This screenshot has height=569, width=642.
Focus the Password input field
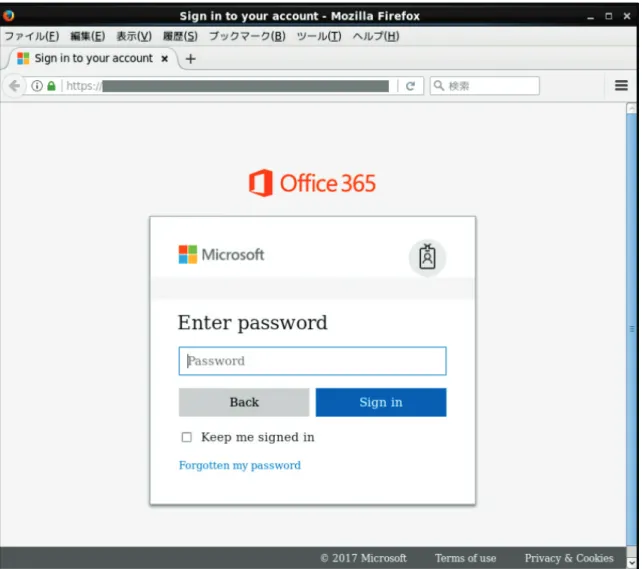312,361
